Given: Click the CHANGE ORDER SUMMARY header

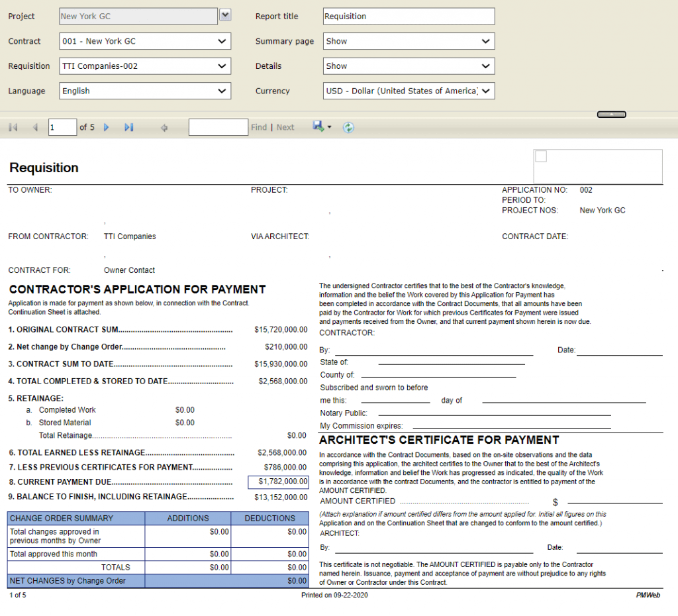Looking at the screenshot, I should pos(76,518).
